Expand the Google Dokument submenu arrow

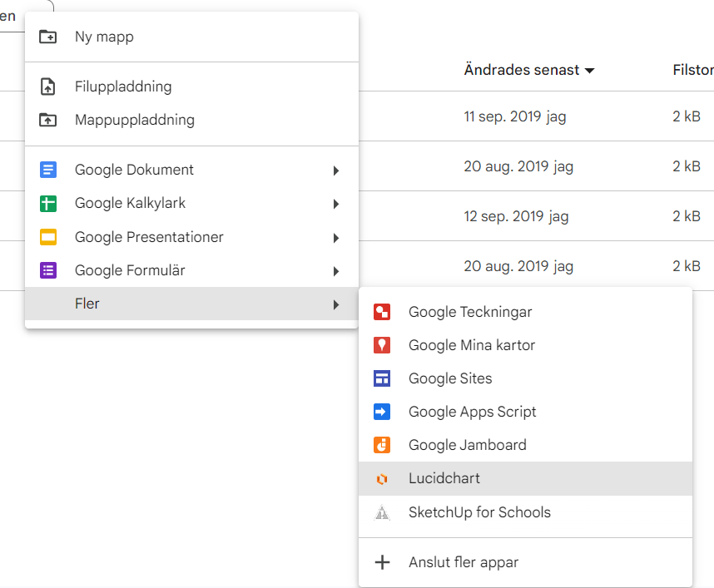click(x=336, y=170)
